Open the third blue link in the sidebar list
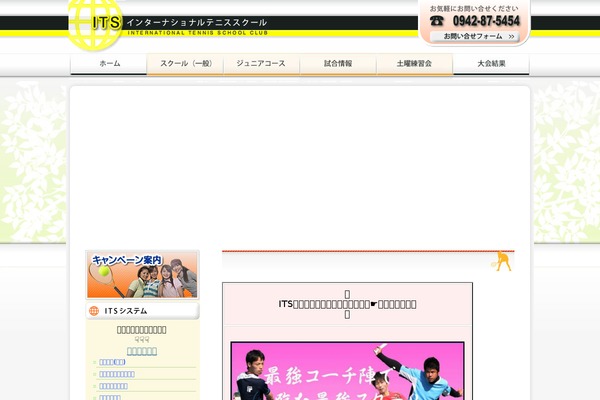Screen dimensions: 600x400 113,386
